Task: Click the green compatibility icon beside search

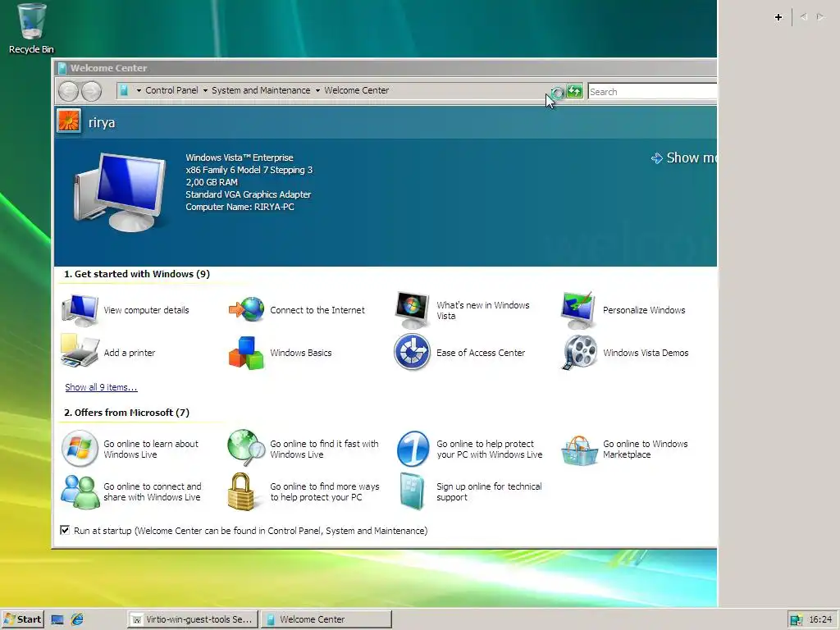Action: point(574,91)
